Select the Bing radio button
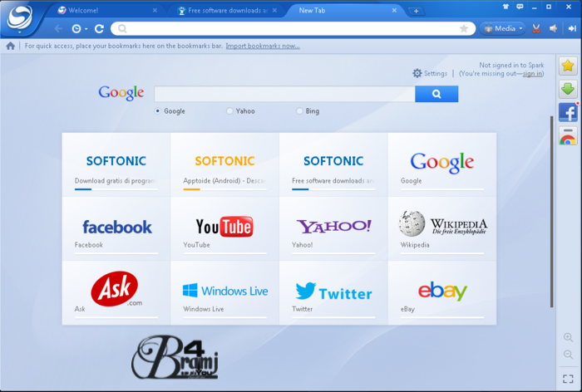 point(299,111)
